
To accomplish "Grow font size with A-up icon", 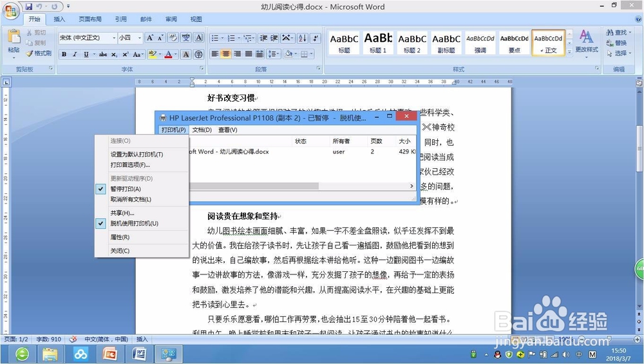I will pos(150,38).
